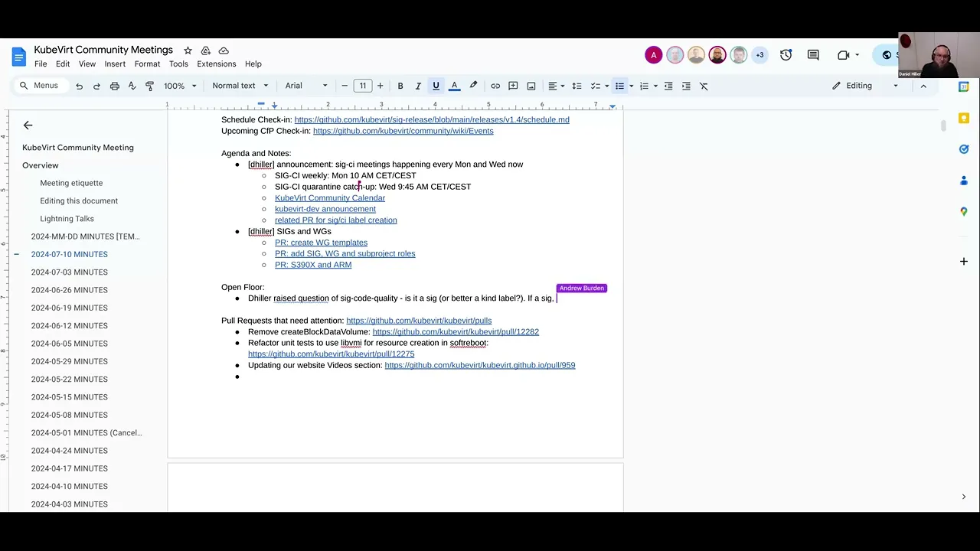The image size is (980, 551).
Task: Open Google Tasks in the side panel
Action: click(x=964, y=149)
